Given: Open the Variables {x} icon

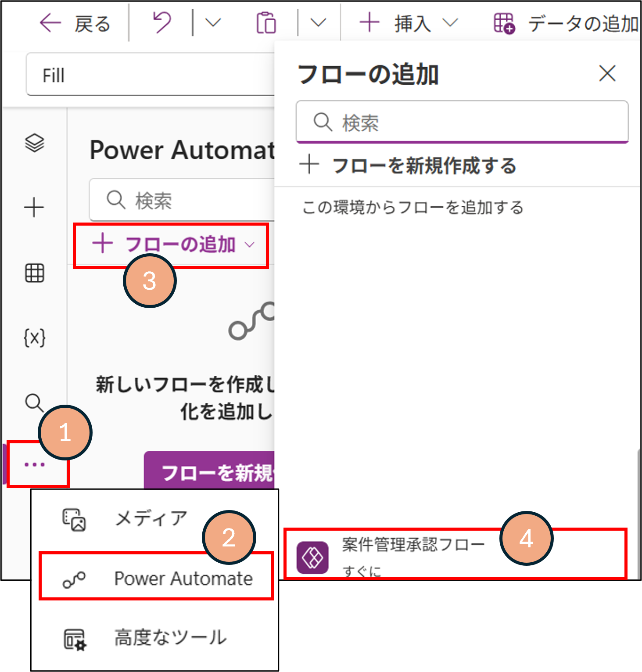Looking at the screenshot, I should coord(34,338).
